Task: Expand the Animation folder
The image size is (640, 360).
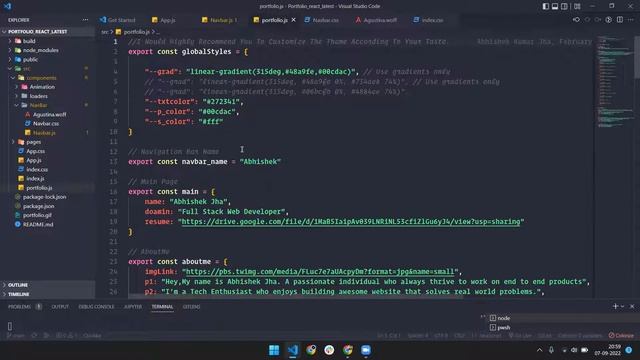Action: [x=48, y=87]
